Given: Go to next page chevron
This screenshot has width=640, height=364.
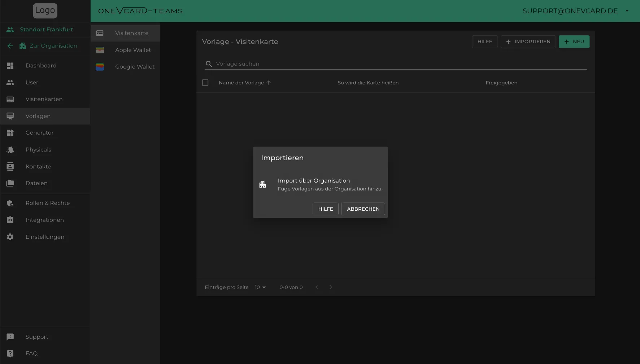Looking at the screenshot, I should [x=331, y=287].
